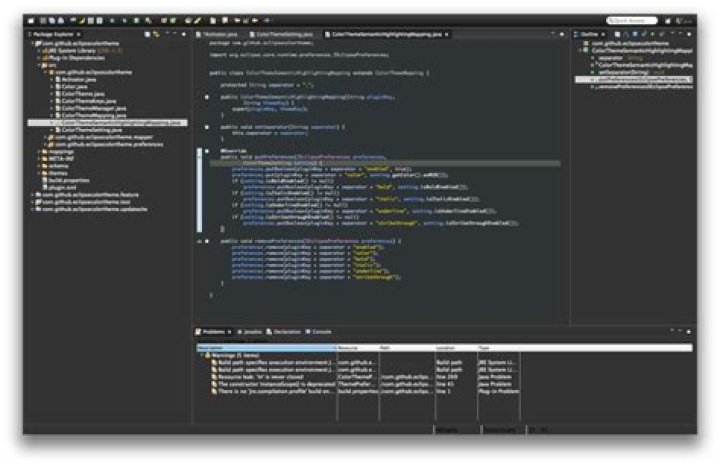Switch to the Declaration tab
This screenshot has height=466, width=720.
[283, 331]
